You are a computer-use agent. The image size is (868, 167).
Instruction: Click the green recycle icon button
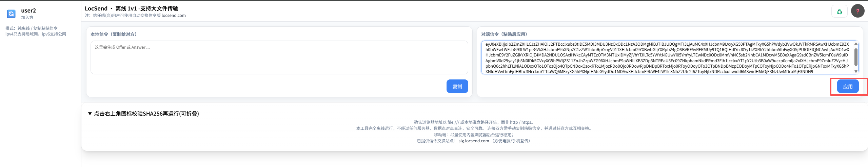(839, 11)
